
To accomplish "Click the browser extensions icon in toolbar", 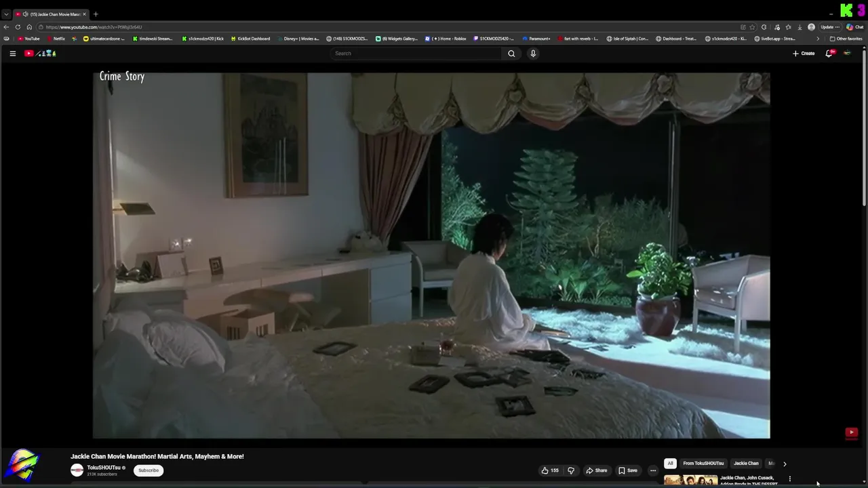I will click(x=764, y=27).
